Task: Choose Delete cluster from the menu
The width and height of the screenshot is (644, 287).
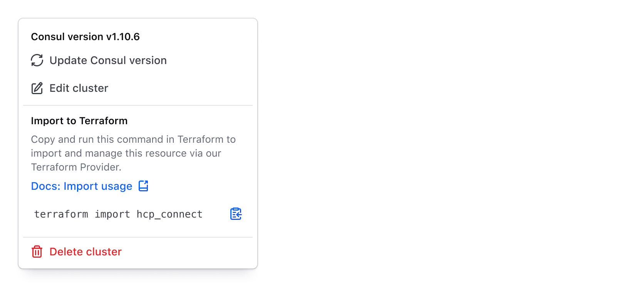Action: 85,252
